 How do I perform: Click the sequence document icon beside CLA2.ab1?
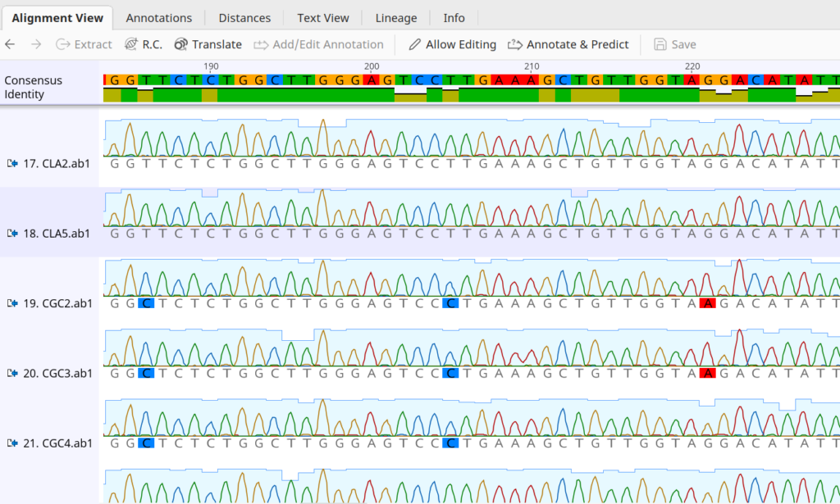[11, 163]
